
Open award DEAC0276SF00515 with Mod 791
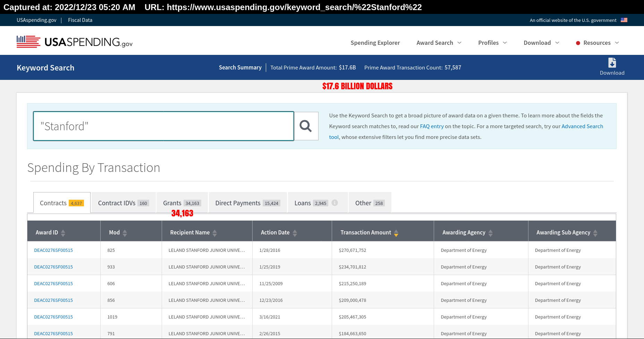point(53,333)
